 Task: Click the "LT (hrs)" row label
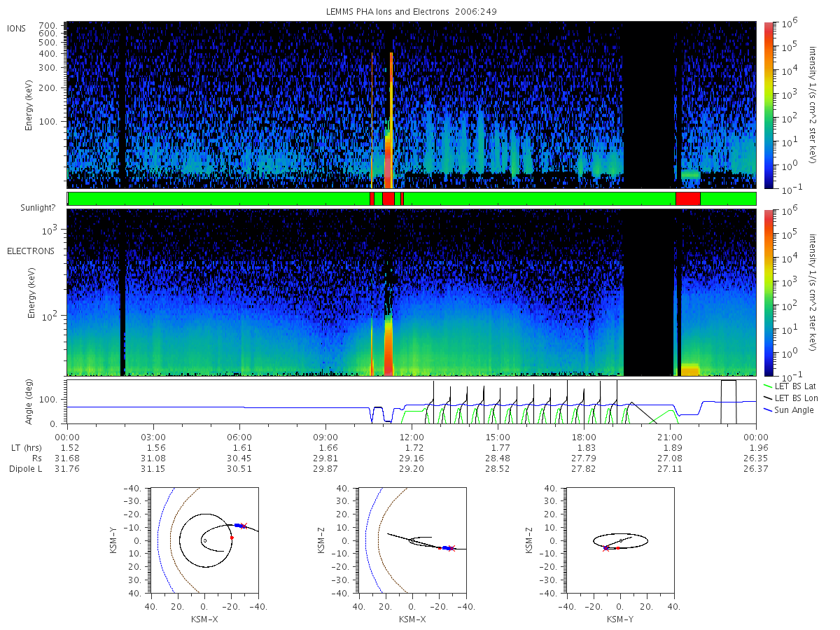(x=27, y=447)
